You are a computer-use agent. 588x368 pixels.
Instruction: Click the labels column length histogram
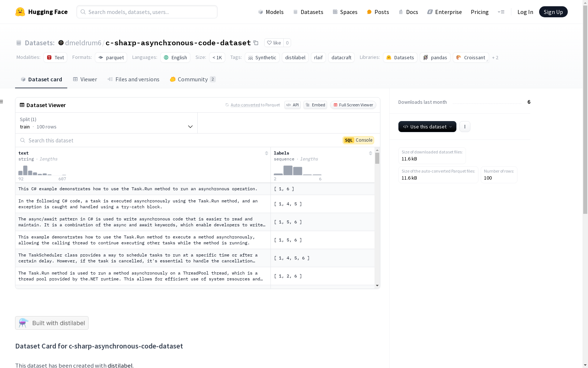pos(298,170)
